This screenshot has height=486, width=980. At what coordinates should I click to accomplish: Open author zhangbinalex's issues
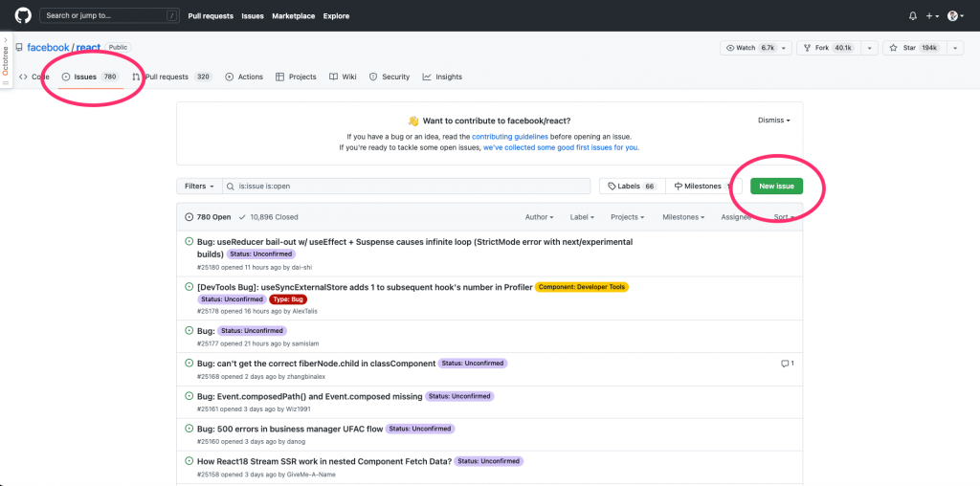[305, 377]
